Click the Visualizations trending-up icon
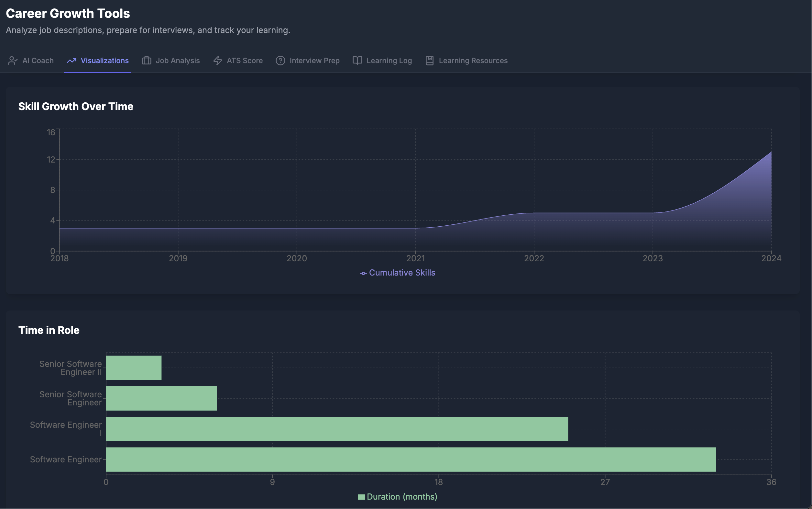Screen dimensions: 812x509 click(71, 61)
